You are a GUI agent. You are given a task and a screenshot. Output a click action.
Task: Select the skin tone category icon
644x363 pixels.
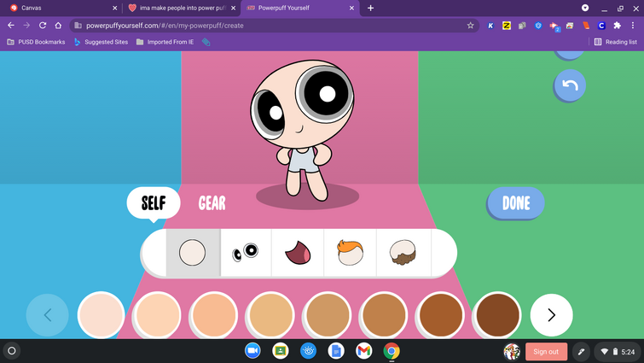pyautogui.click(x=193, y=253)
